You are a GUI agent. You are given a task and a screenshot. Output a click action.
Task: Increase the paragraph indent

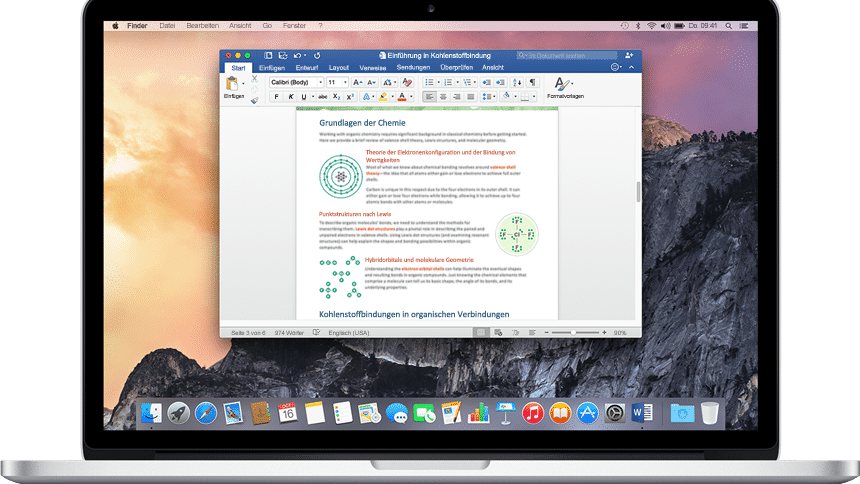click(500, 82)
